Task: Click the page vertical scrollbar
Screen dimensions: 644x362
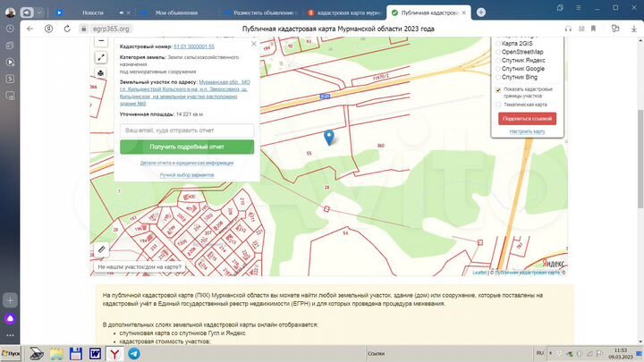Action: click(640, 160)
